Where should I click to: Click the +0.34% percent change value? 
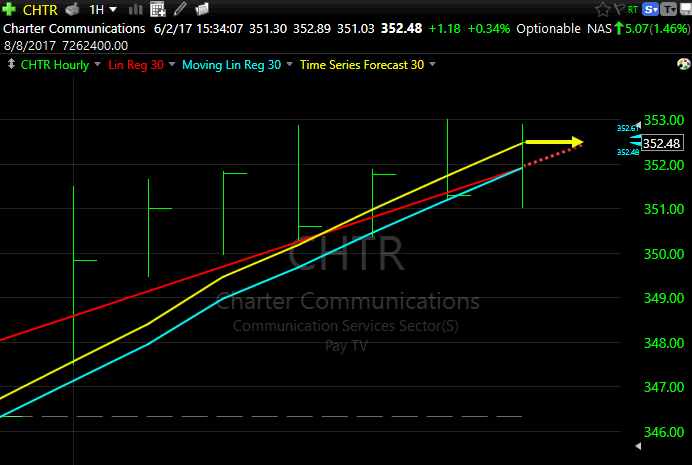[x=489, y=29]
